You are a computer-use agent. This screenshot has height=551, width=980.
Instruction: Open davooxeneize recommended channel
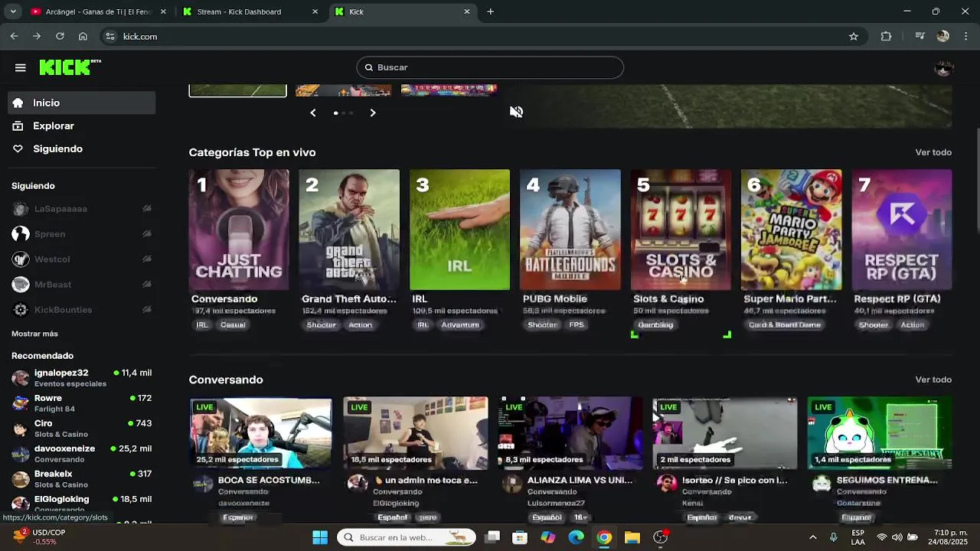(80, 453)
